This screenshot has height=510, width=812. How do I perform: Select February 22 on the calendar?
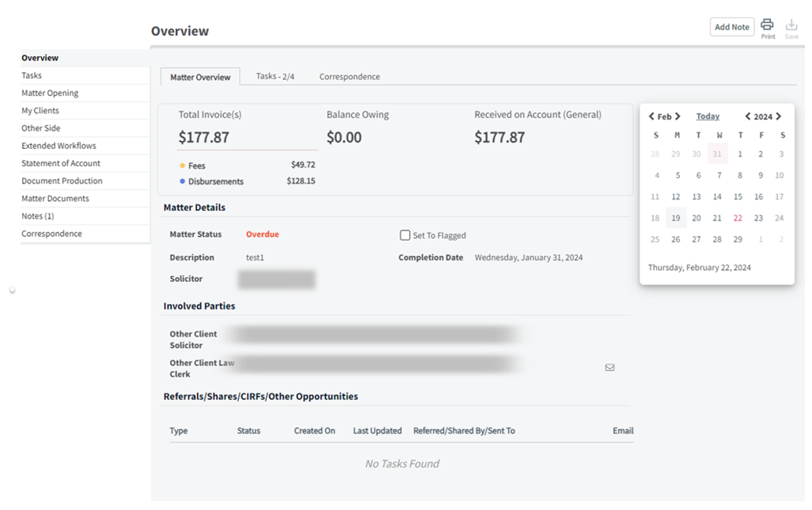click(738, 217)
